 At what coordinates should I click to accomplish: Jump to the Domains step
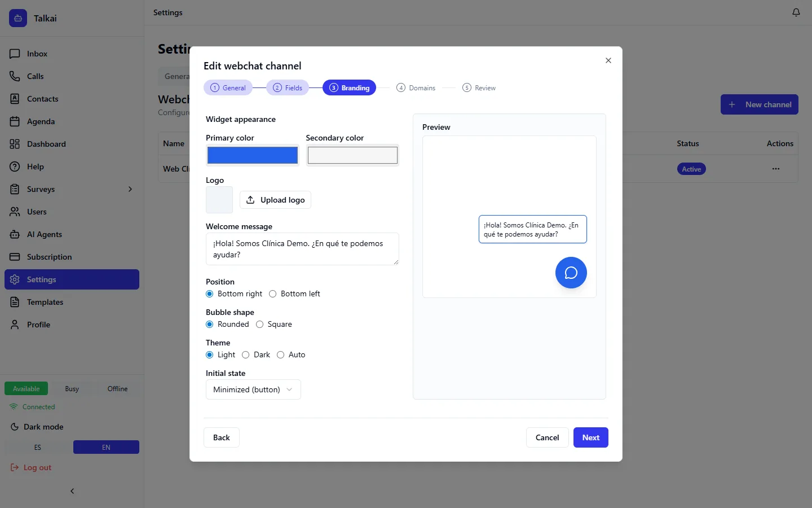(416, 87)
